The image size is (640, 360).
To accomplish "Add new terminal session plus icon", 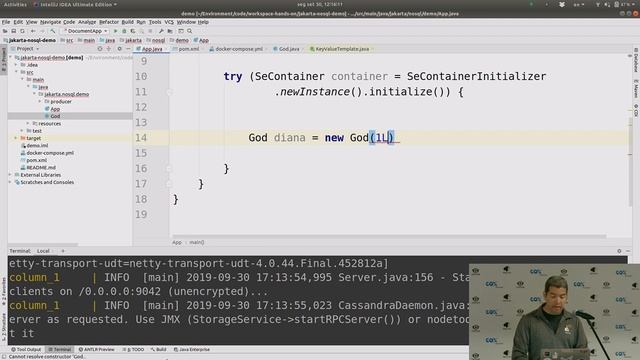I will tap(63, 251).
